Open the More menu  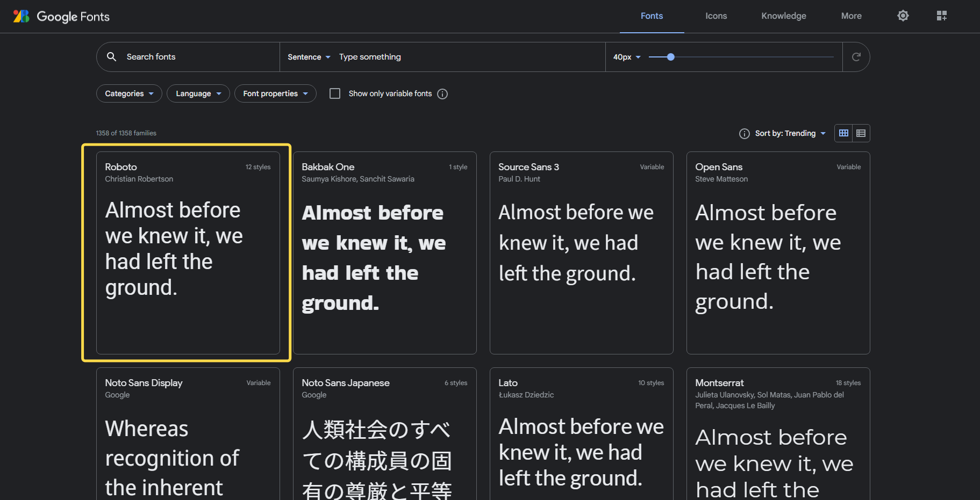[851, 16]
